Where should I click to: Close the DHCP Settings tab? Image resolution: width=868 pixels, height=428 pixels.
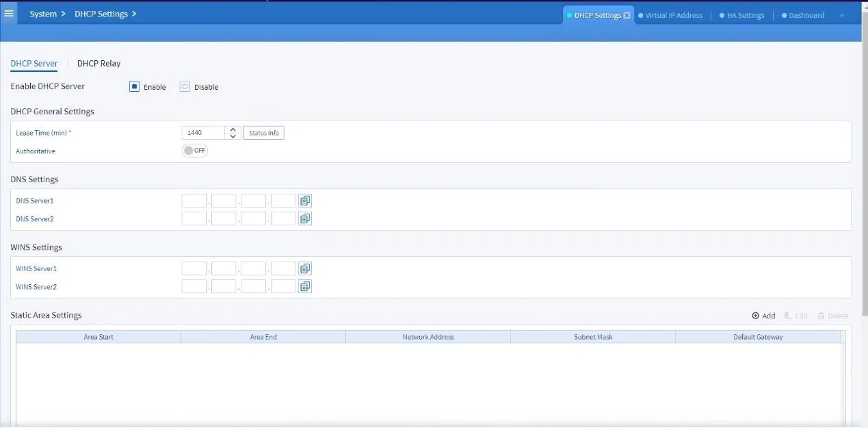[627, 14]
